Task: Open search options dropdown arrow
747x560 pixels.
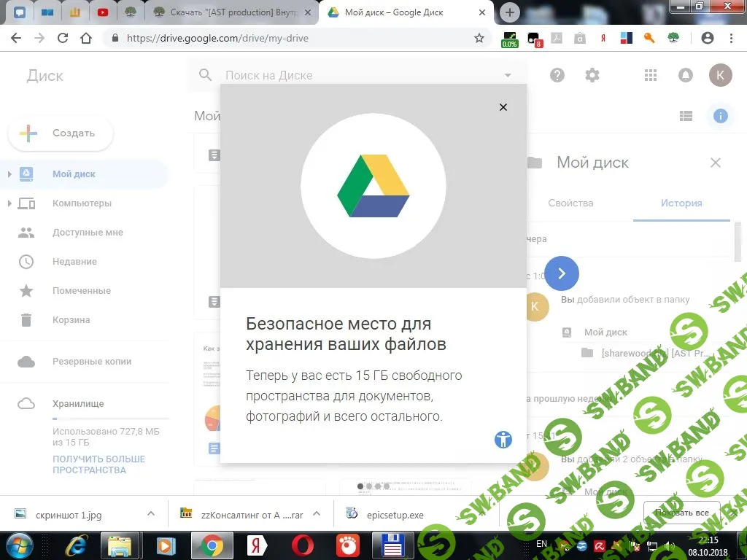Action: (508, 75)
